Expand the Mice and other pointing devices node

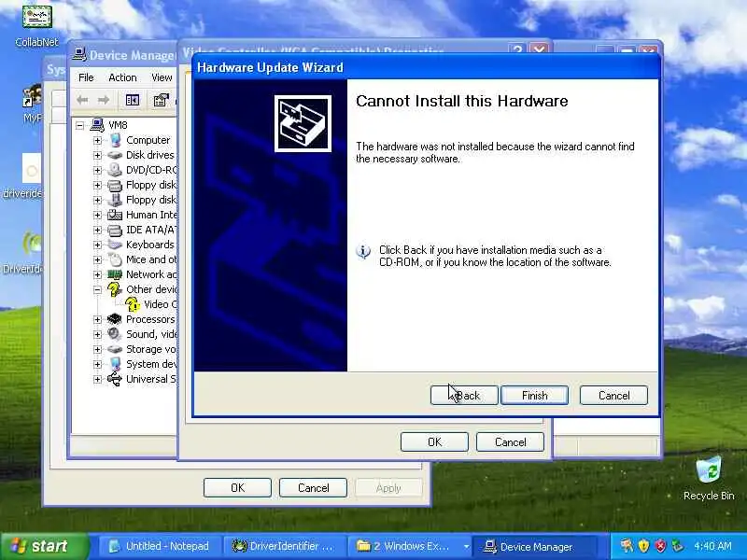(97, 259)
